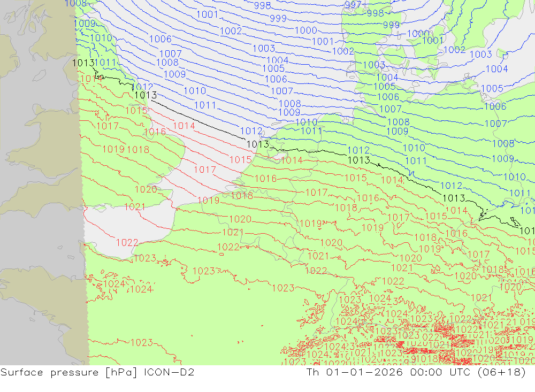Click the red '1017' label over the North Sea
This screenshot has height=392, width=535.
point(205,170)
